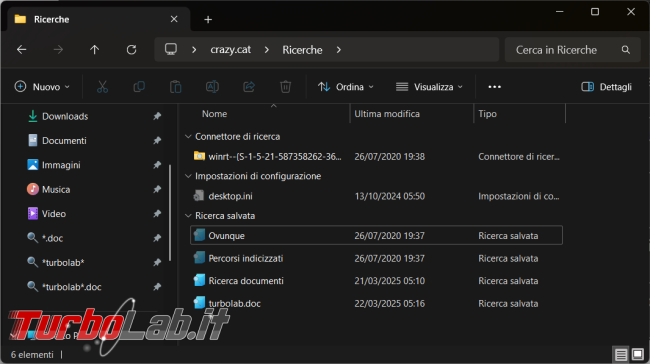This screenshot has width=650, height=364.
Task: Sort by the Tipo column header
Action: [x=488, y=114]
